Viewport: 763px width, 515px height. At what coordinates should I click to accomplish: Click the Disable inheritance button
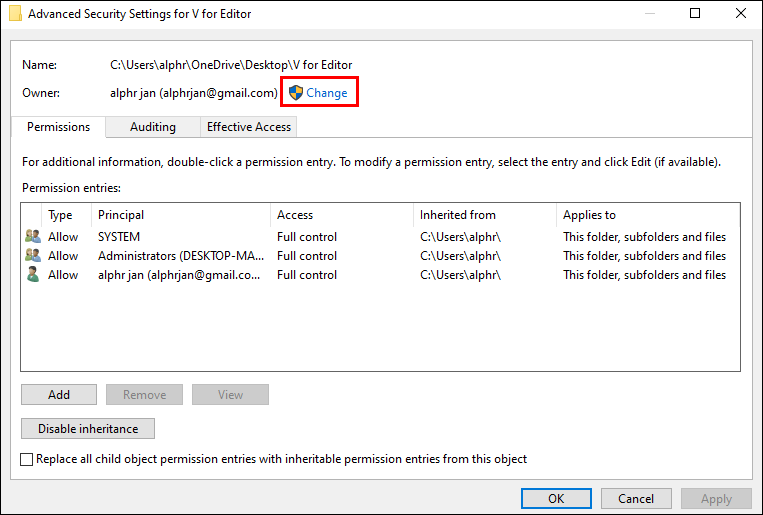[x=88, y=429]
